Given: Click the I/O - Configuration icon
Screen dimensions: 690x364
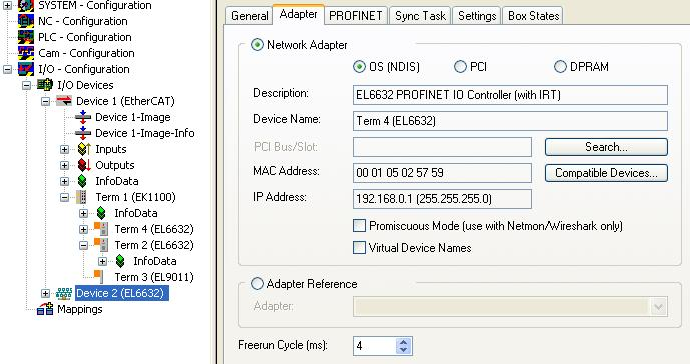Looking at the screenshot, I should (26, 69).
